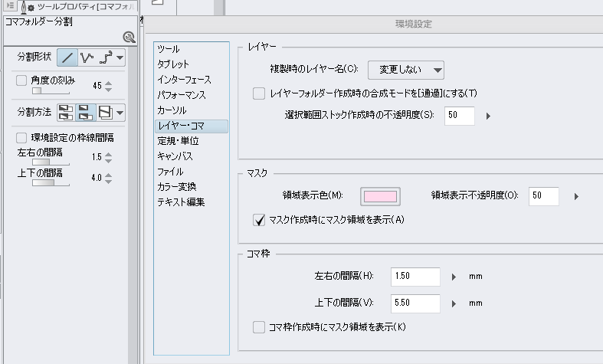
Task: Select カーソル in the preferences list
Action: [173, 110]
